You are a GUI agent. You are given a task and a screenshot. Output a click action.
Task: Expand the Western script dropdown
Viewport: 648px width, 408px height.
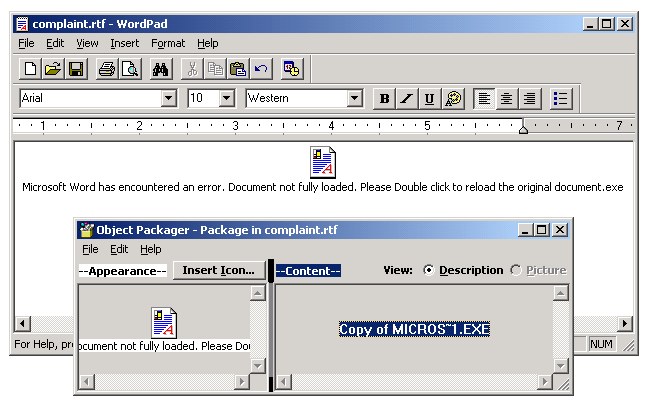point(354,98)
